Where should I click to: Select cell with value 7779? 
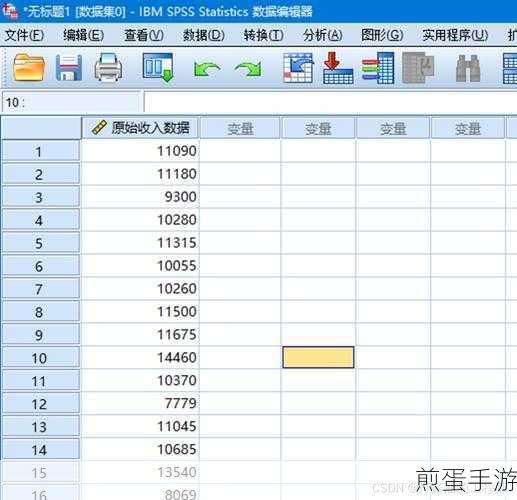pyautogui.click(x=140, y=403)
